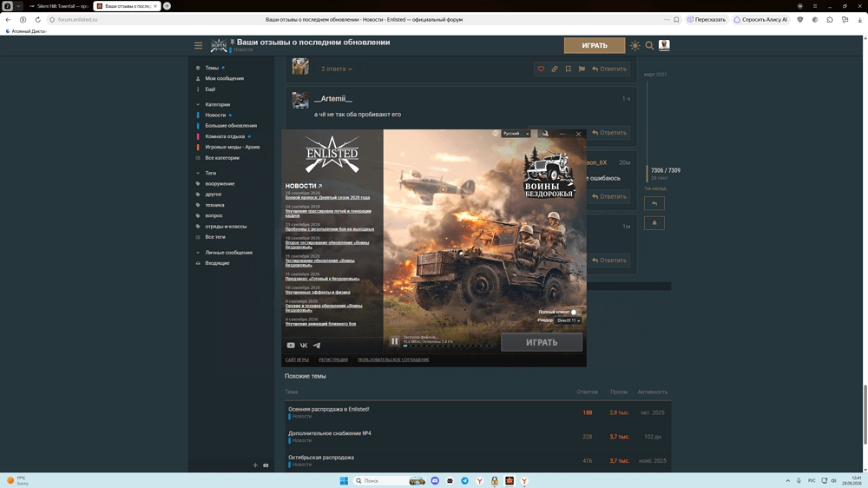Open РЕГИСТРАЦИЯ link in launcher
The height and width of the screenshot is (488, 868).
tap(333, 359)
